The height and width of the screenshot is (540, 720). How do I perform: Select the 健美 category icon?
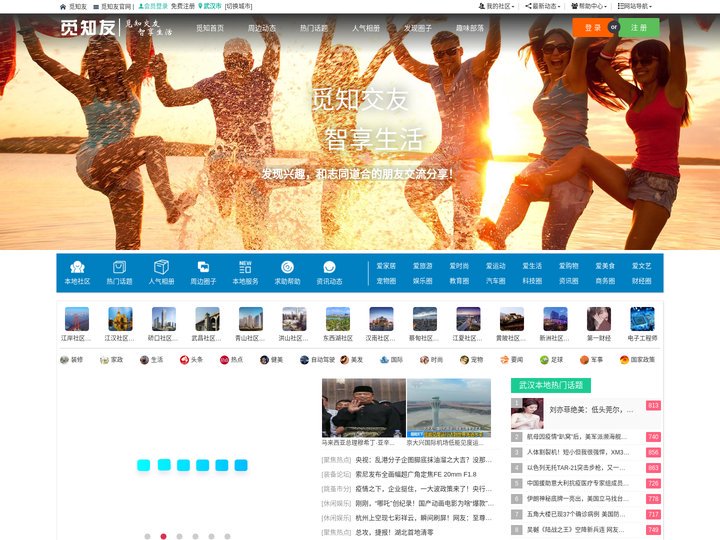pyautogui.click(x=264, y=360)
